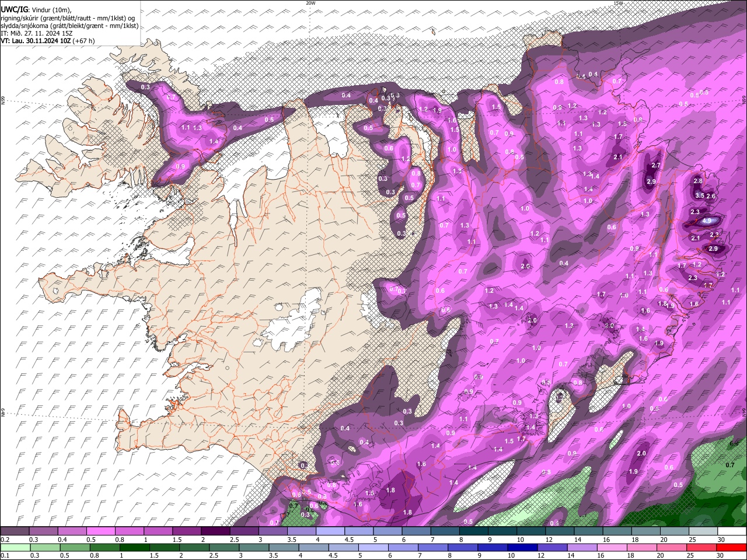Click the 20W longitude label
Viewport: 747px width, 560px height.
tap(311, 3)
